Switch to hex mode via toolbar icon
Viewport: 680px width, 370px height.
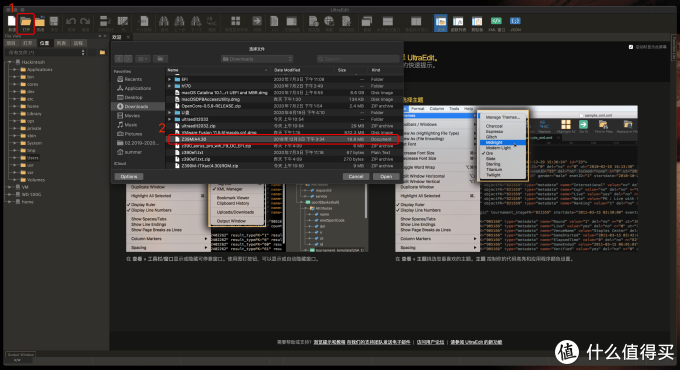point(144,21)
